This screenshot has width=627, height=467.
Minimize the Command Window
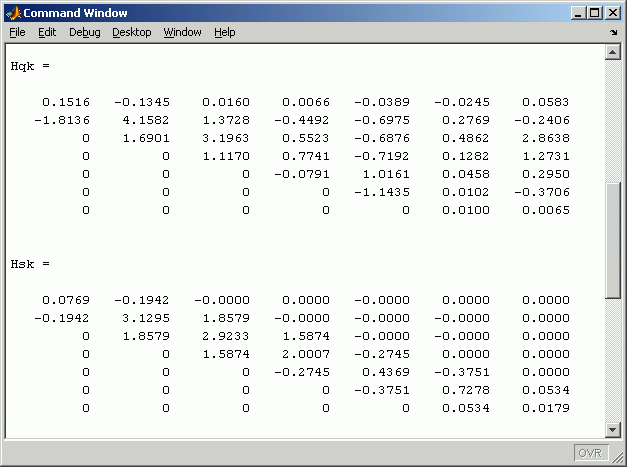(x=580, y=12)
